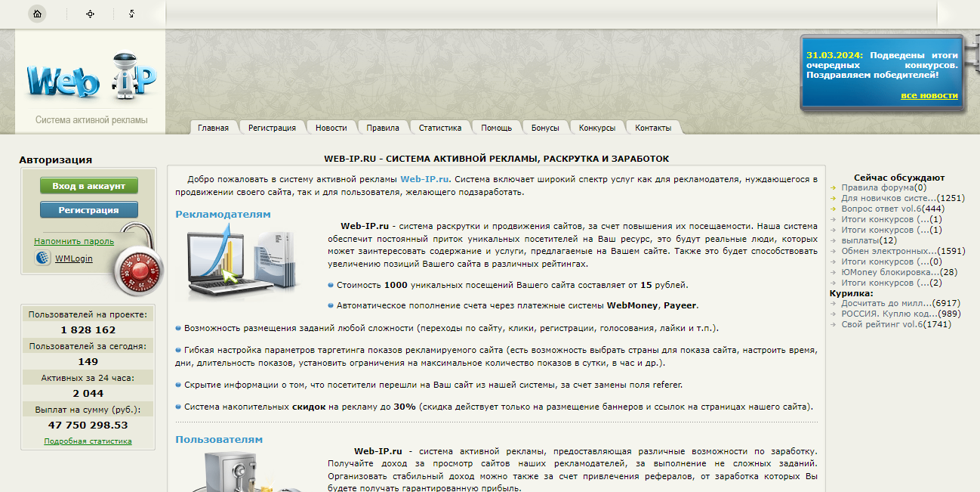Click the Напомнить пароль link
This screenshot has height=492, width=980.
coord(74,241)
